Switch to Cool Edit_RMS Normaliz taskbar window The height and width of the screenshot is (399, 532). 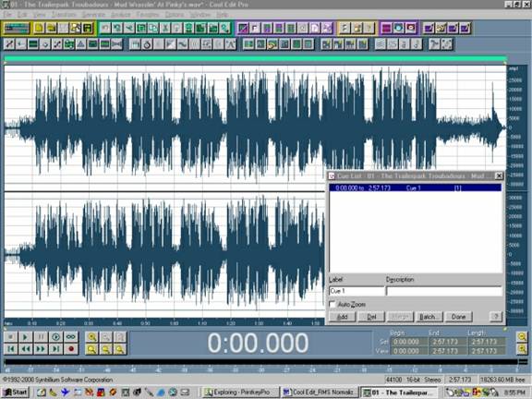click(320, 393)
